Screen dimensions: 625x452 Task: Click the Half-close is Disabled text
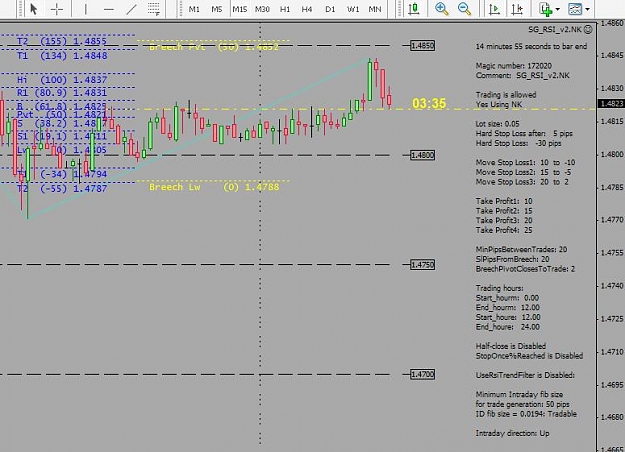click(x=511, y=346)
